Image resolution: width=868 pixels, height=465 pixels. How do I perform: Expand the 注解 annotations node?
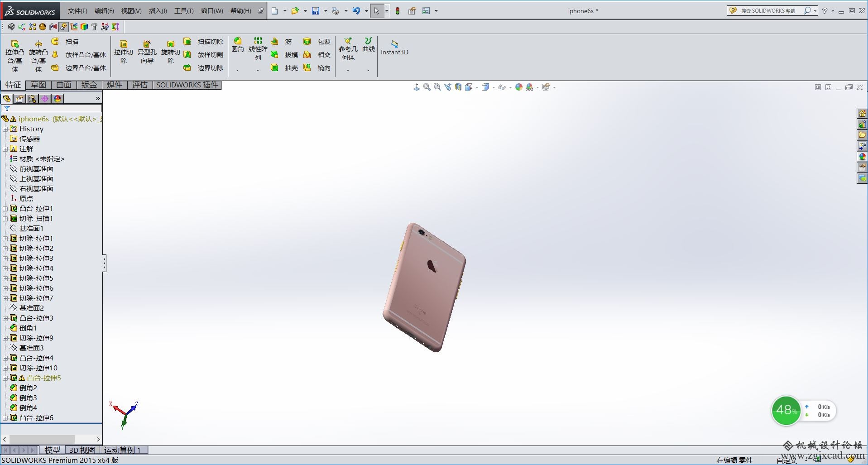click(x=5, y=149)
